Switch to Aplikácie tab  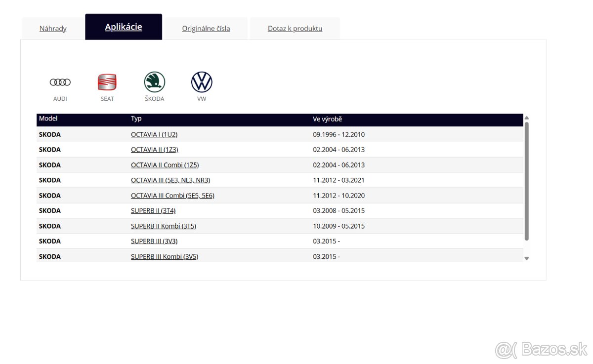pos(124,27)
